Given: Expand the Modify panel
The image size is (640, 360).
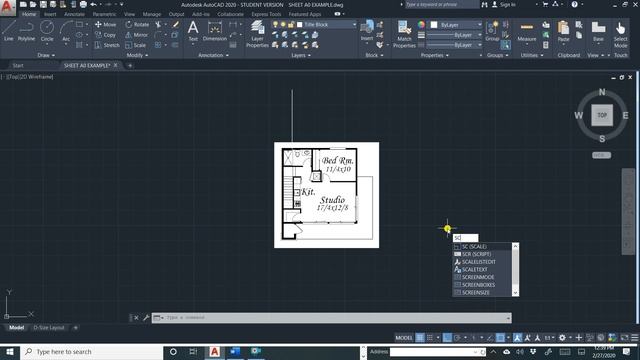Looking at the screenshot, I should pos(137,55).
